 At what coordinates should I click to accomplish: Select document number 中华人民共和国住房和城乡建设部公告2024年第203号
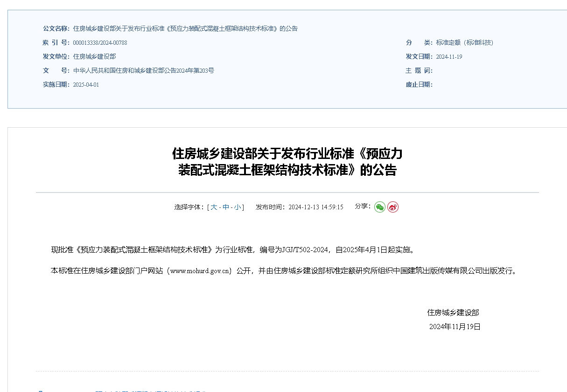tap(144, 70)
